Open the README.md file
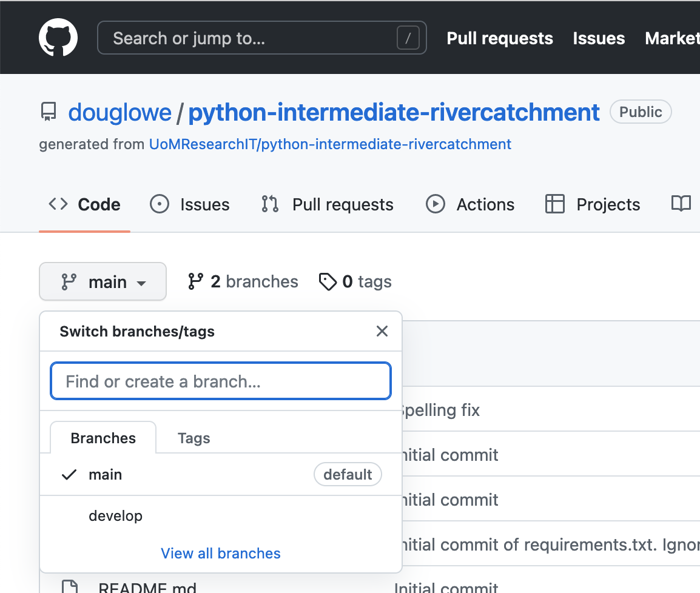The image size is (700, 593). click(x=147, y=587)
